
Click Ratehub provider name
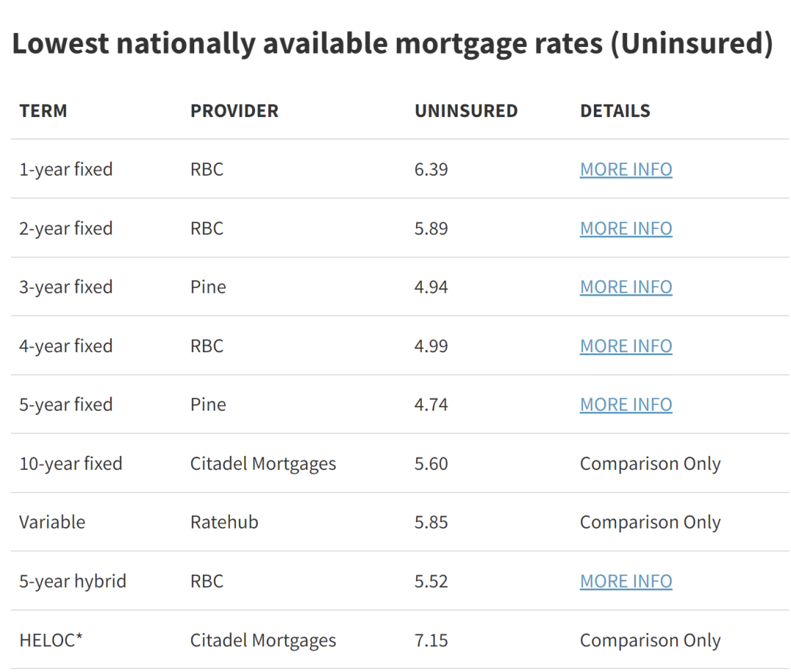224,522
